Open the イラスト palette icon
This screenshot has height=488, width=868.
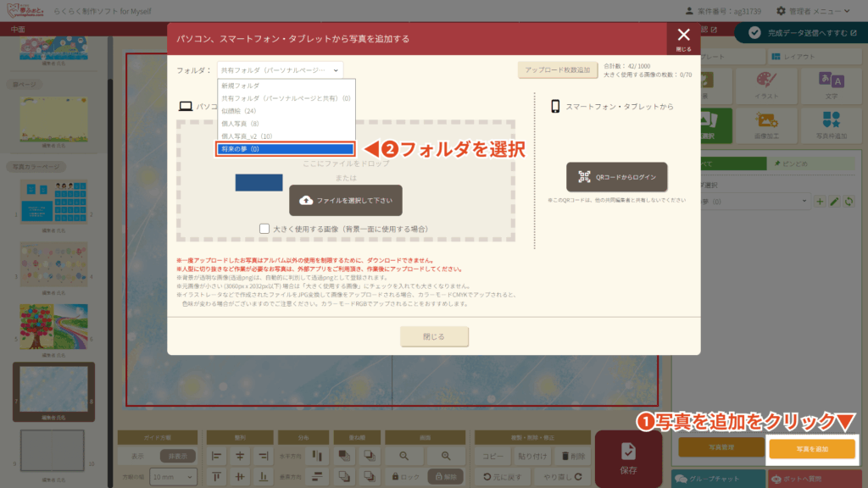[x=766, y=86]
